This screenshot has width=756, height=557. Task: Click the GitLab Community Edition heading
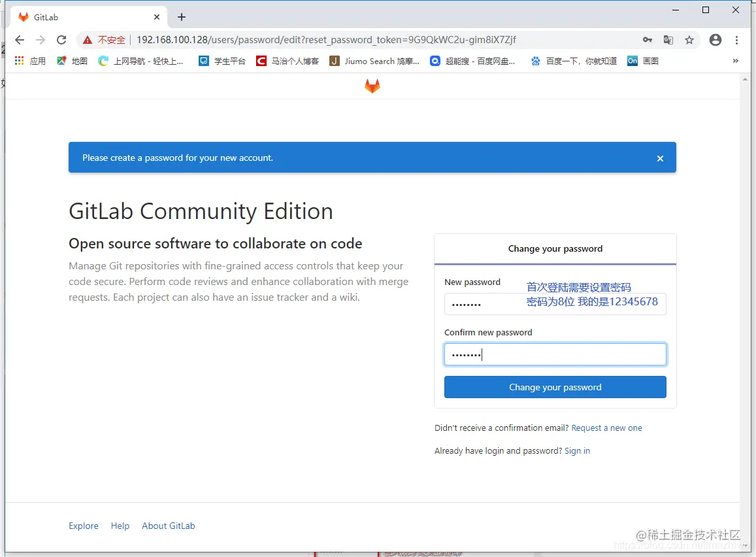click(x=201, y=211)
